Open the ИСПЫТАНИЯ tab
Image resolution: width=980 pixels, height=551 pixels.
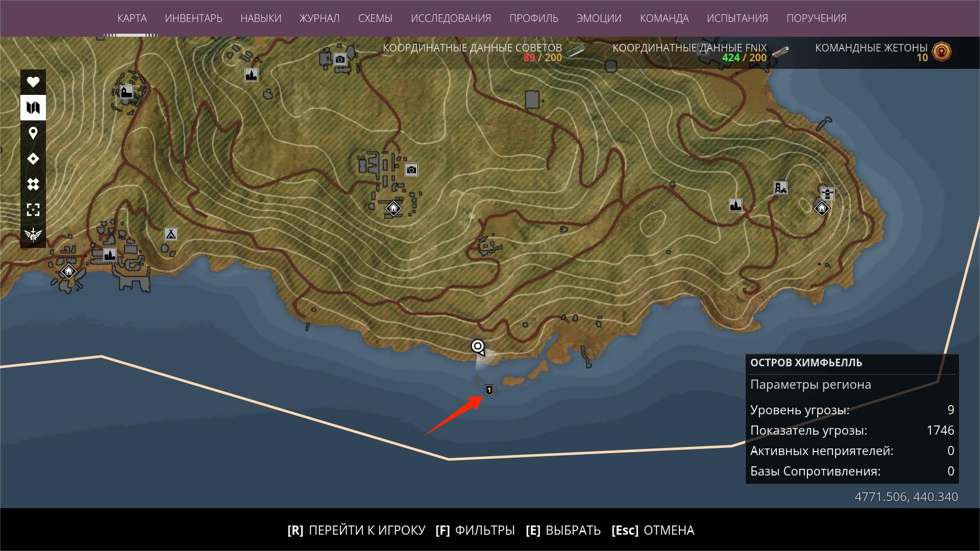(738, 18)
